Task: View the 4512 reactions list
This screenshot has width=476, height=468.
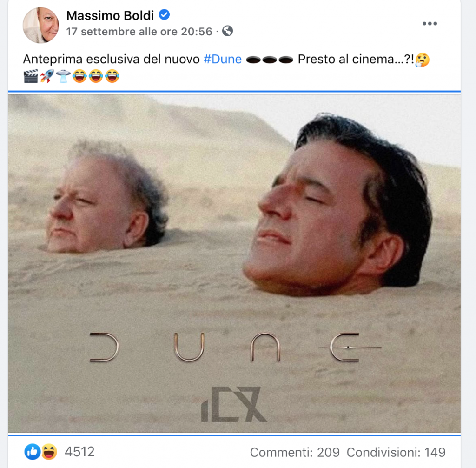Action: [79, 452]
